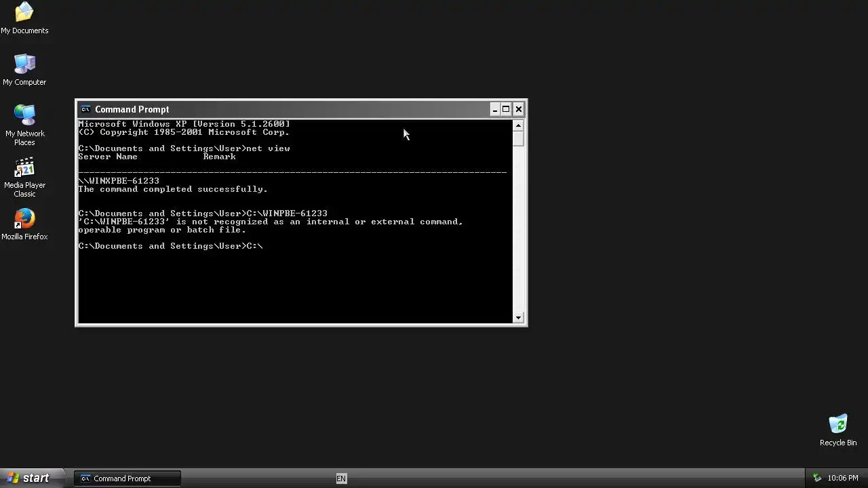Select the Mozilla Firefox desktop icon

coord(24,224)
